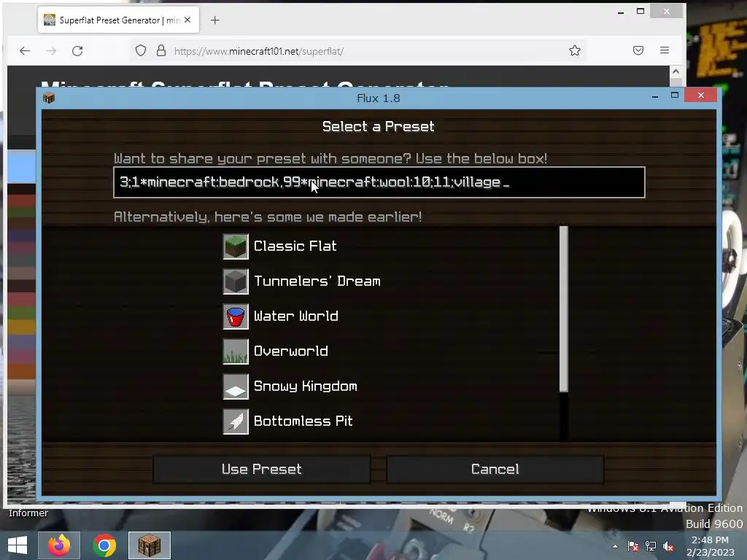Go back in Firefox
Viewport: 747px width, 560px height.
(x=25, y=50)
